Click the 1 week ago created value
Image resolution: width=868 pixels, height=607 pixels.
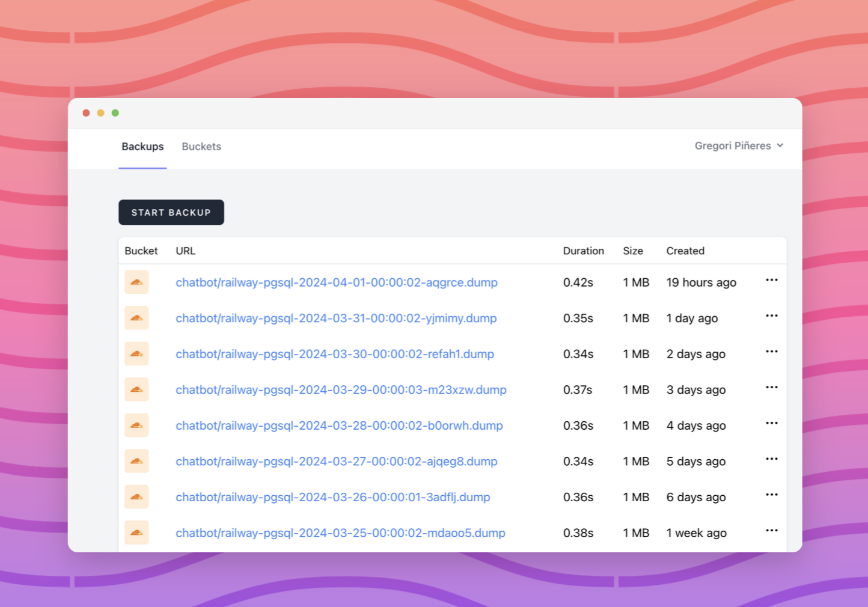point(696,532)
